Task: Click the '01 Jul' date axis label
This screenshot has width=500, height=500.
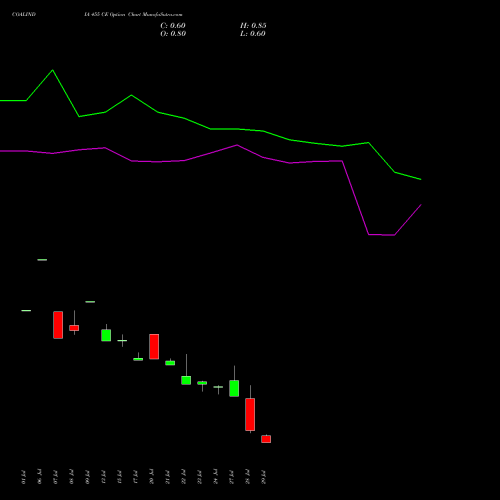Action: tap(23, 477)
